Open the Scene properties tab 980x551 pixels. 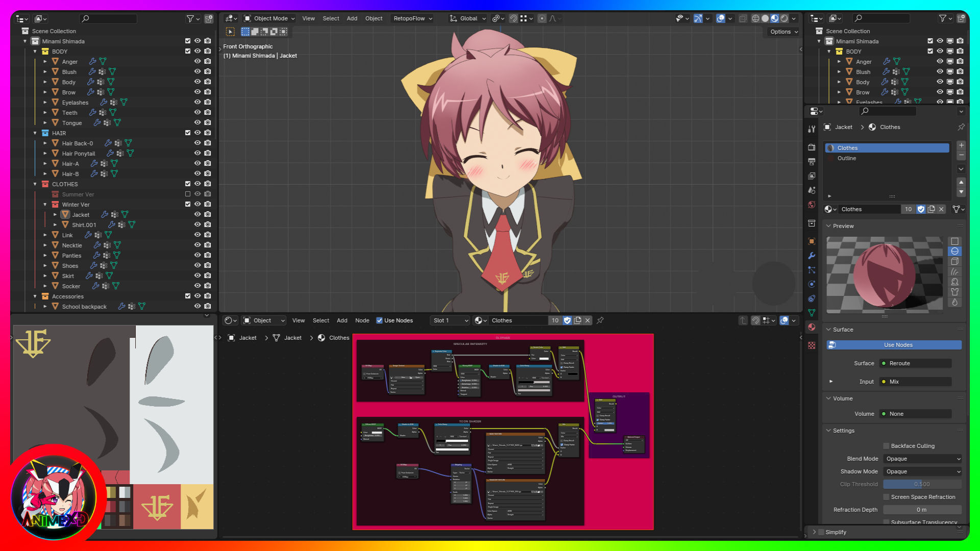(812, 190)
